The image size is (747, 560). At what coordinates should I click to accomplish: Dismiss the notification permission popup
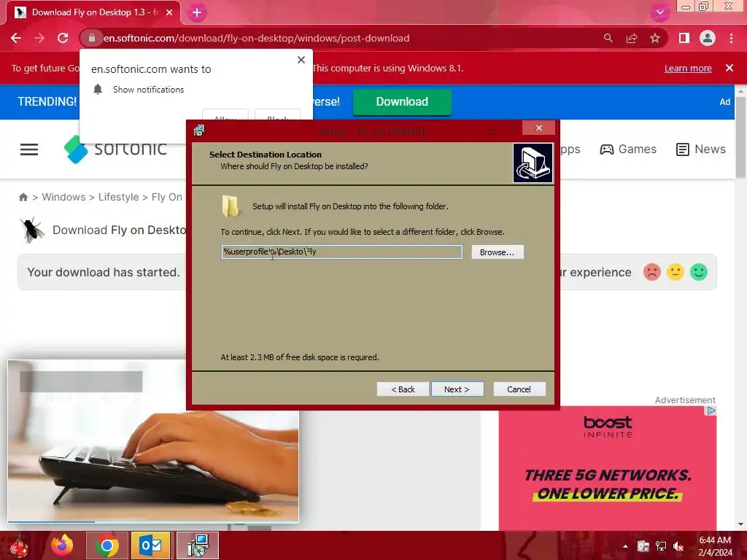point(301,60)
